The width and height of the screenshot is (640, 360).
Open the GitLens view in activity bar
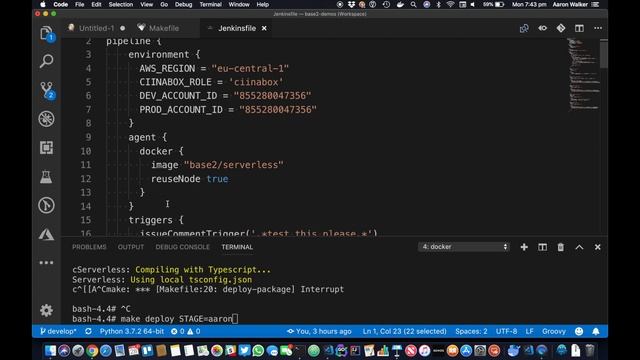47,205
